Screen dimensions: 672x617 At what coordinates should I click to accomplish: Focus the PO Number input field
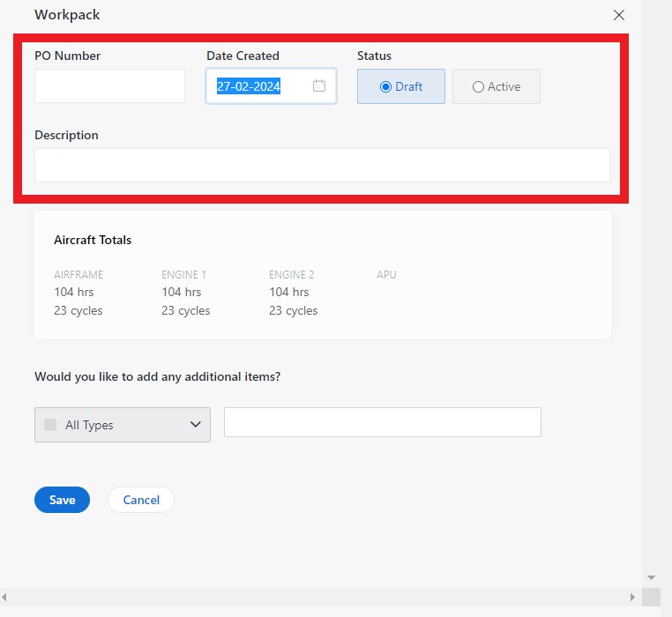[x=109, y=86]
